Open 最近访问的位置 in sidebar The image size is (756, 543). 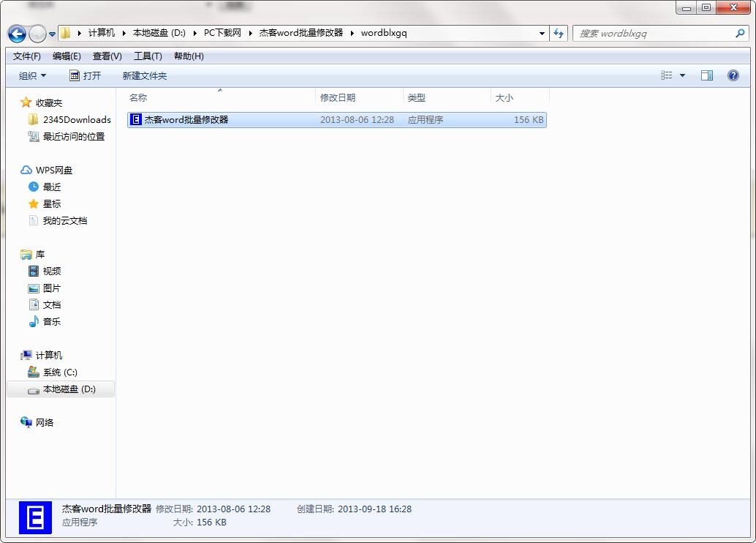[x=74, y=137]
